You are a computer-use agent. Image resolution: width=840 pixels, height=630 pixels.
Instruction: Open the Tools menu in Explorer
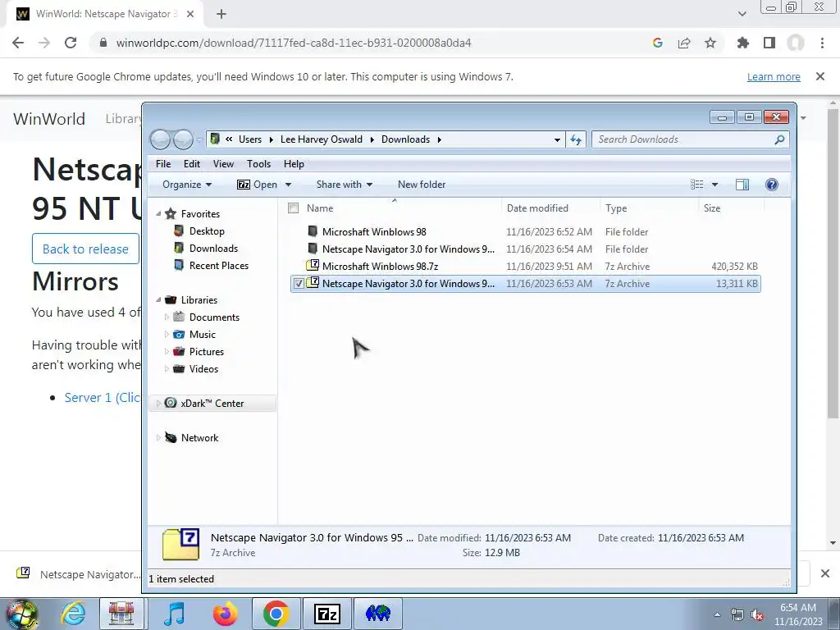click(258, 164)
